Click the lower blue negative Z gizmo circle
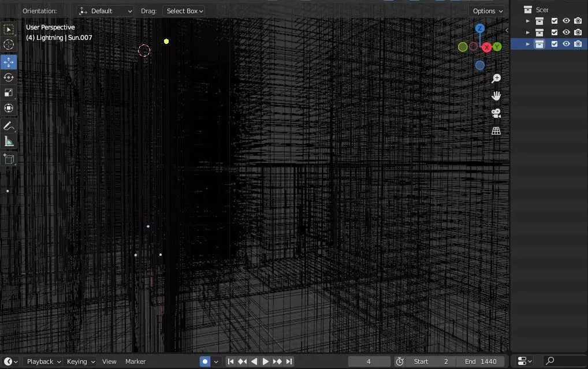 pos(479,66)
